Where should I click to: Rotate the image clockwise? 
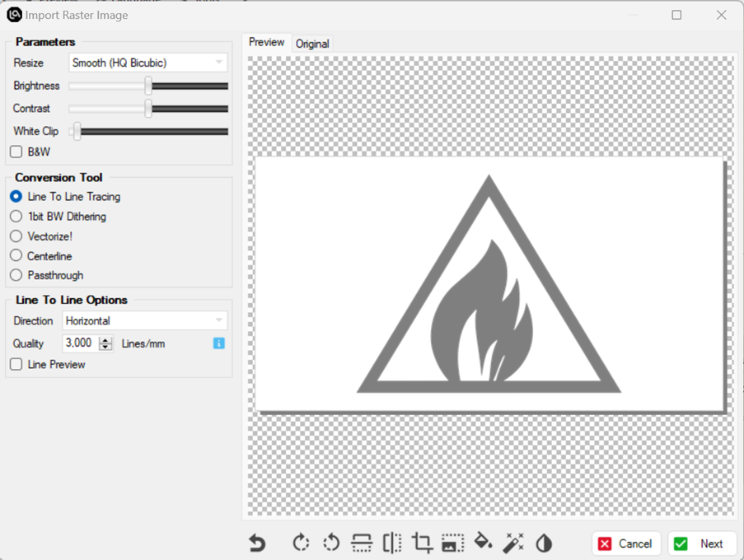300,543
